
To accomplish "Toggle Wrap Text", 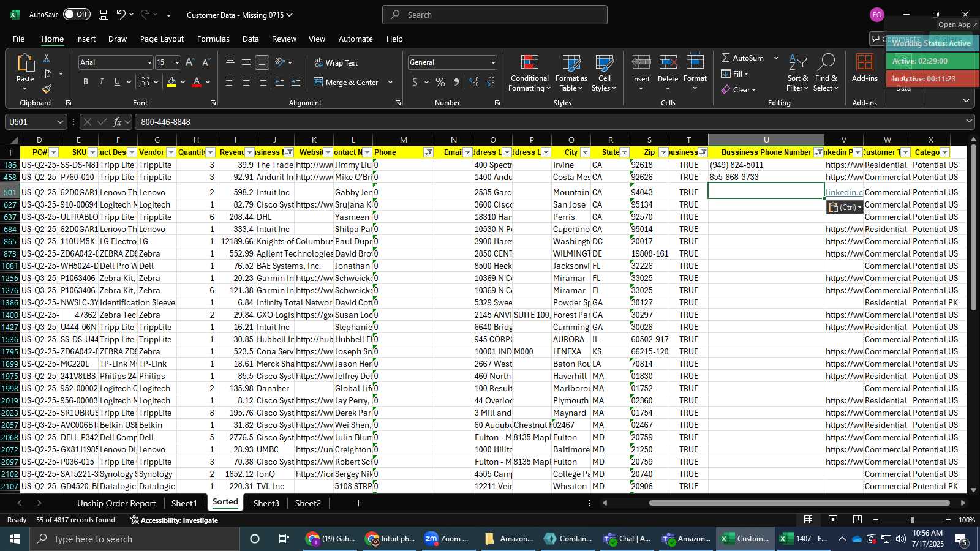I will click(336, 62).
